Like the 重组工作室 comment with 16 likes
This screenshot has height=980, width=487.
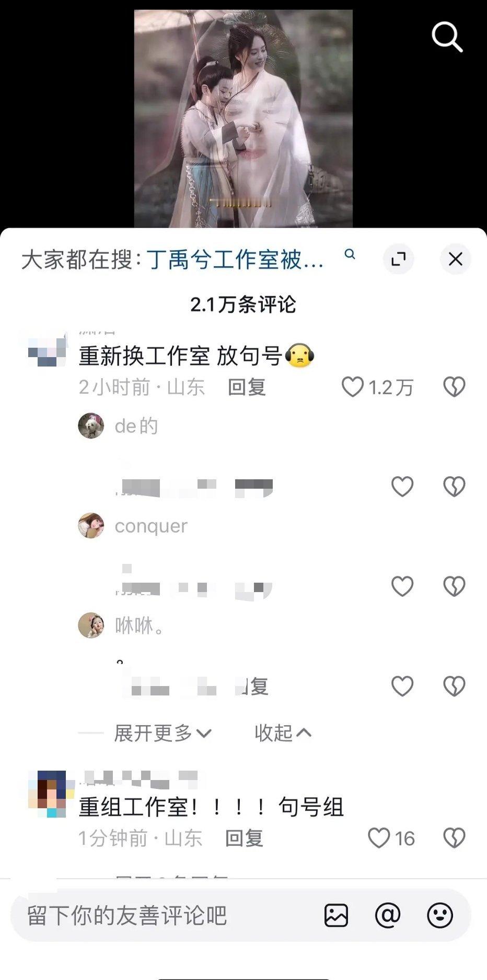pyautogui.click(x=379, y=838)
